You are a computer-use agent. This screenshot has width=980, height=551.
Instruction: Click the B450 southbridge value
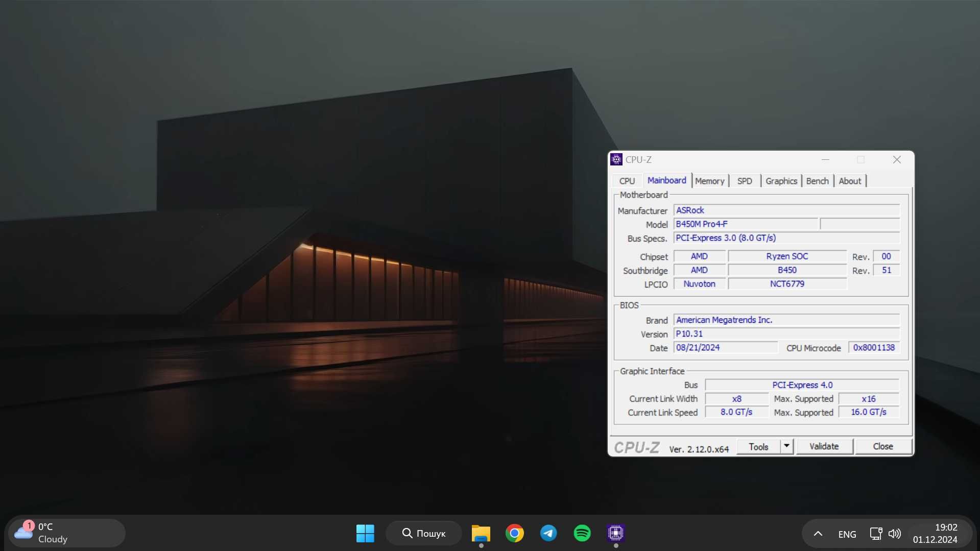787,270
